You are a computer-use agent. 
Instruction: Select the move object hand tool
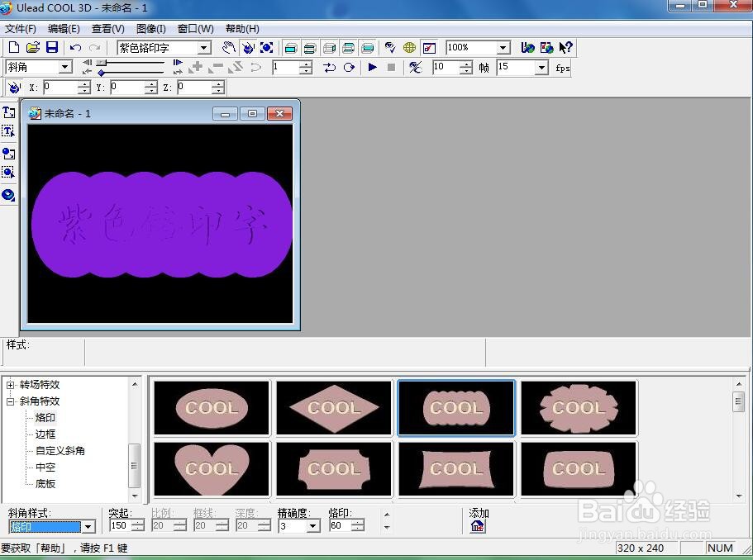pos(229,48)
